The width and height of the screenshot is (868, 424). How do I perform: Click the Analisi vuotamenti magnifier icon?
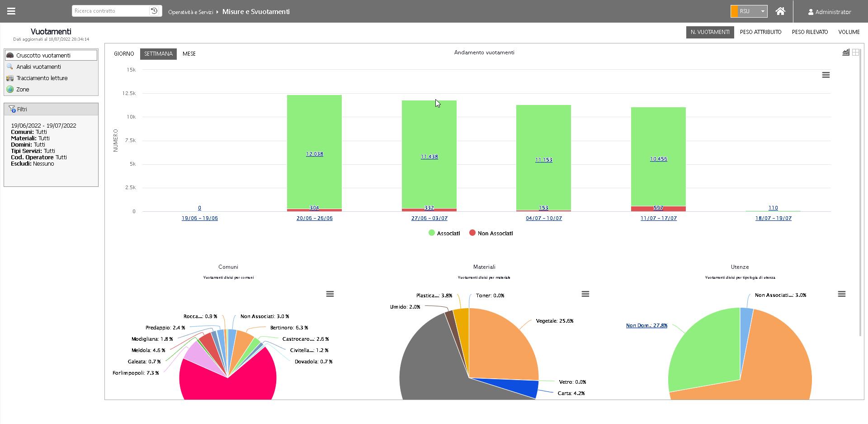[10, 67]
